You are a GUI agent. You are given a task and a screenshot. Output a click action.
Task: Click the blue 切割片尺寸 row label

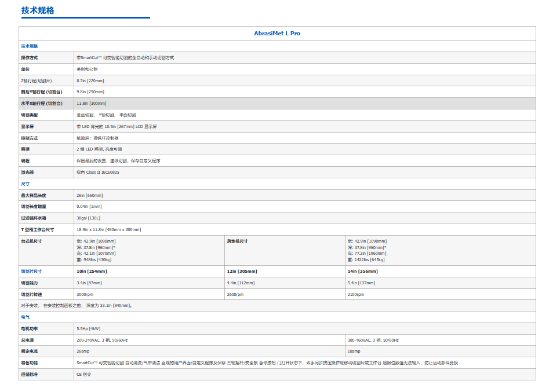point(31,272)
